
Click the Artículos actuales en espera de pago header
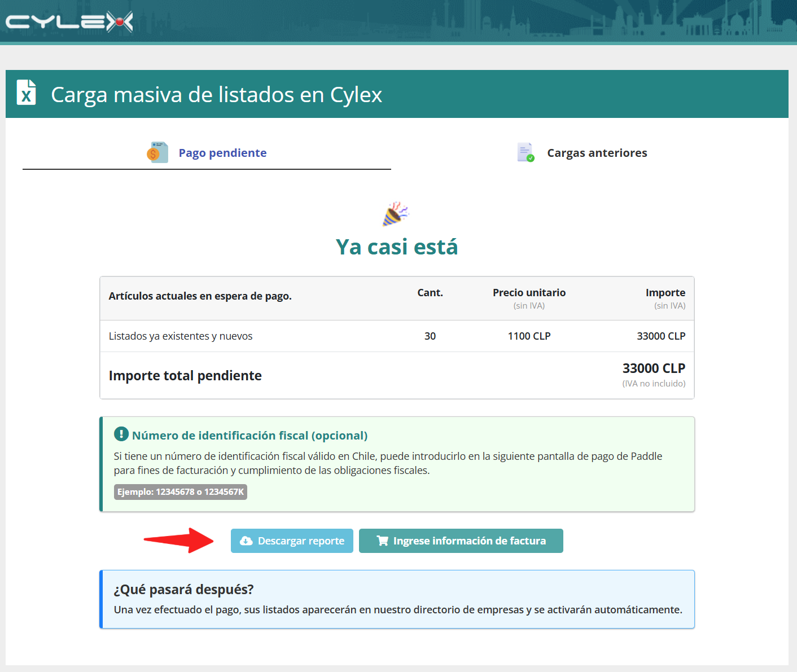click(x=200, y=296)
